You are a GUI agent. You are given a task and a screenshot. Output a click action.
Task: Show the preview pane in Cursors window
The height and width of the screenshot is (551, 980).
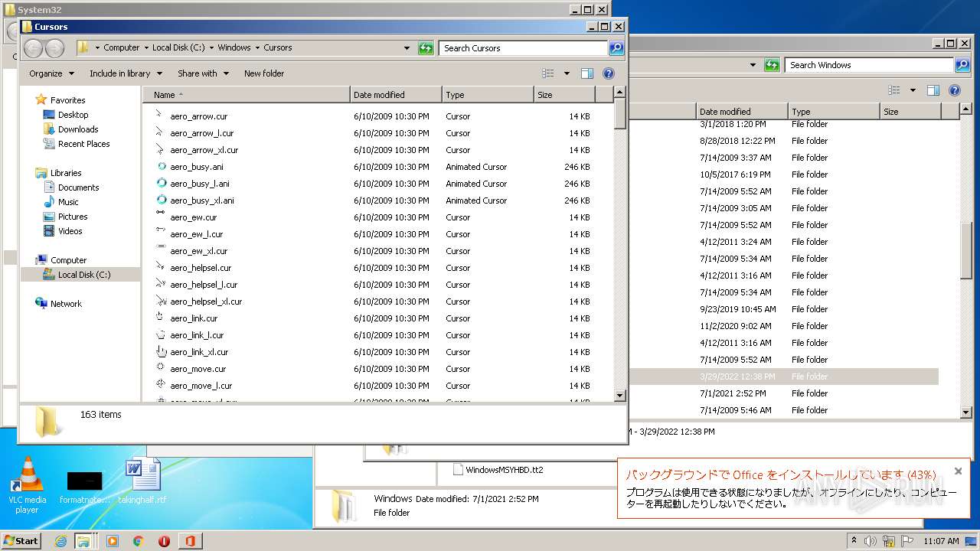[587, 73]
